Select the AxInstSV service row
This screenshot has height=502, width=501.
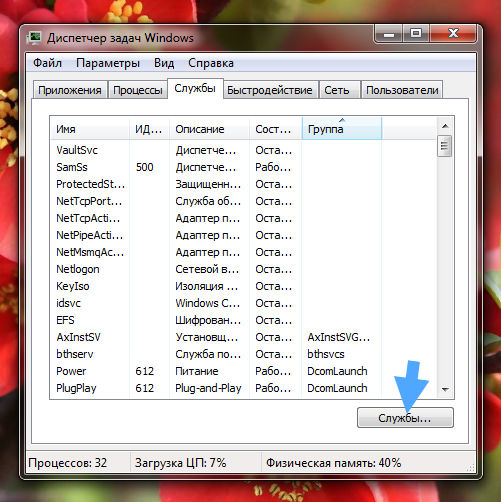pos(242,337)
